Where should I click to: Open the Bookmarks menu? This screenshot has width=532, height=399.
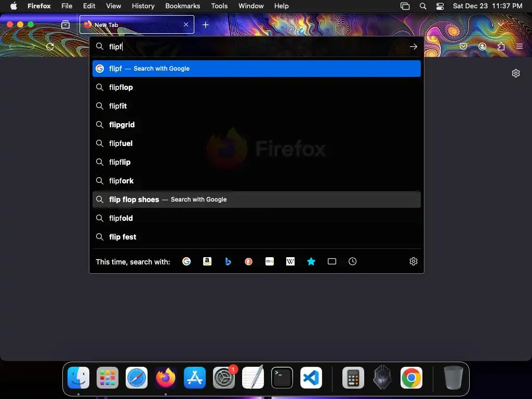point(182,6)
